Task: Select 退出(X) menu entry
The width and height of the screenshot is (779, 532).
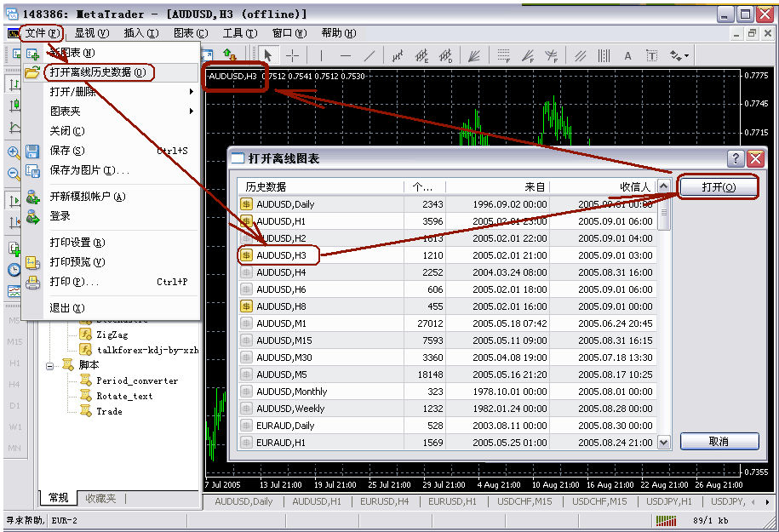Action: pos(112,308)
